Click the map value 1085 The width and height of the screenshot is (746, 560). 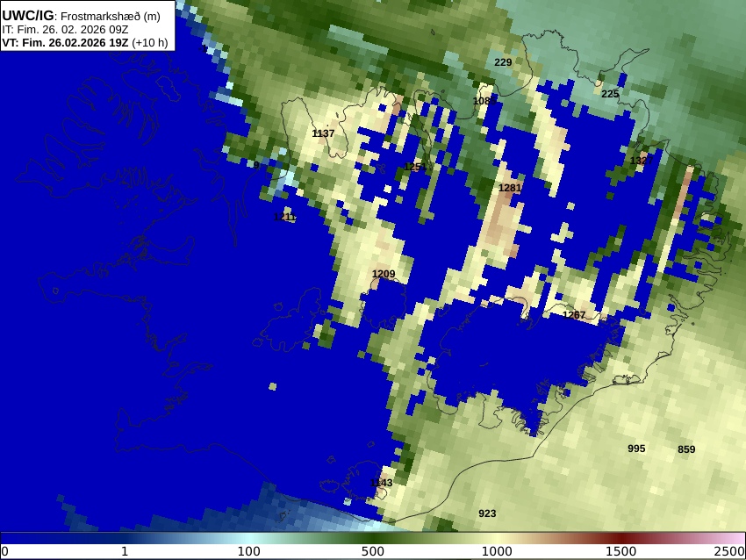[484, 101]
